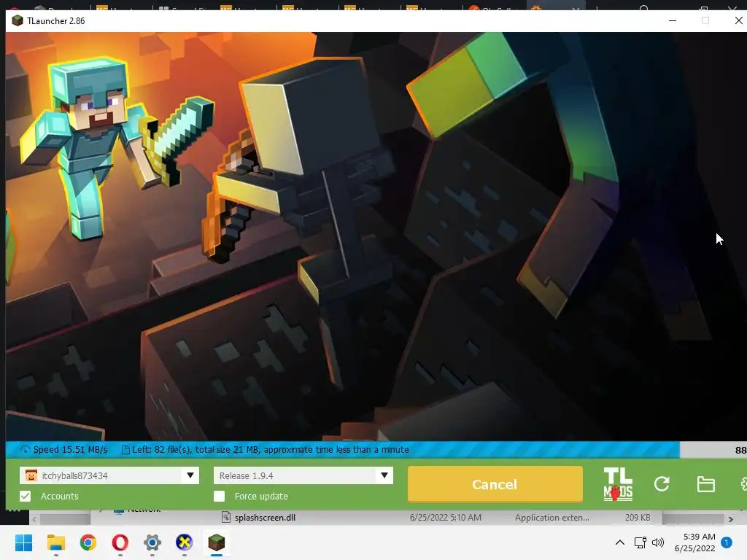Cancel the download in TLauncher
Image resolution: width=747 pixels, height=560 pixels.
tap(495, 484)
